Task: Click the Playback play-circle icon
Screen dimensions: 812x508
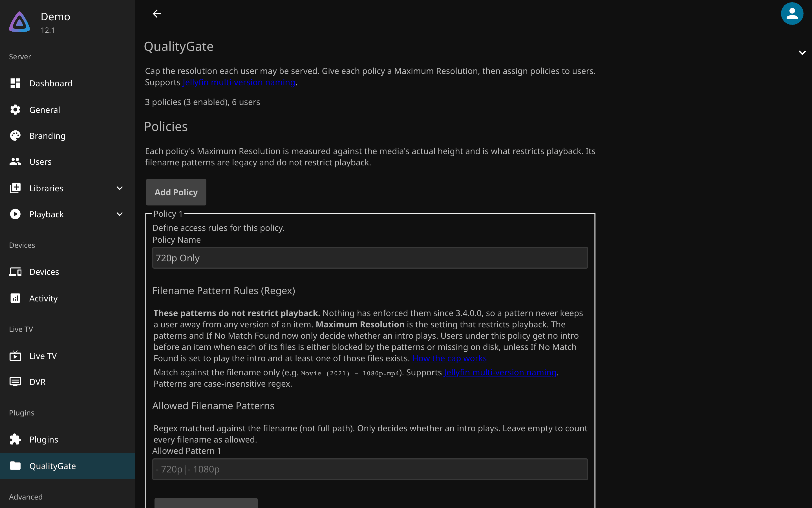Action: (15, 214)
